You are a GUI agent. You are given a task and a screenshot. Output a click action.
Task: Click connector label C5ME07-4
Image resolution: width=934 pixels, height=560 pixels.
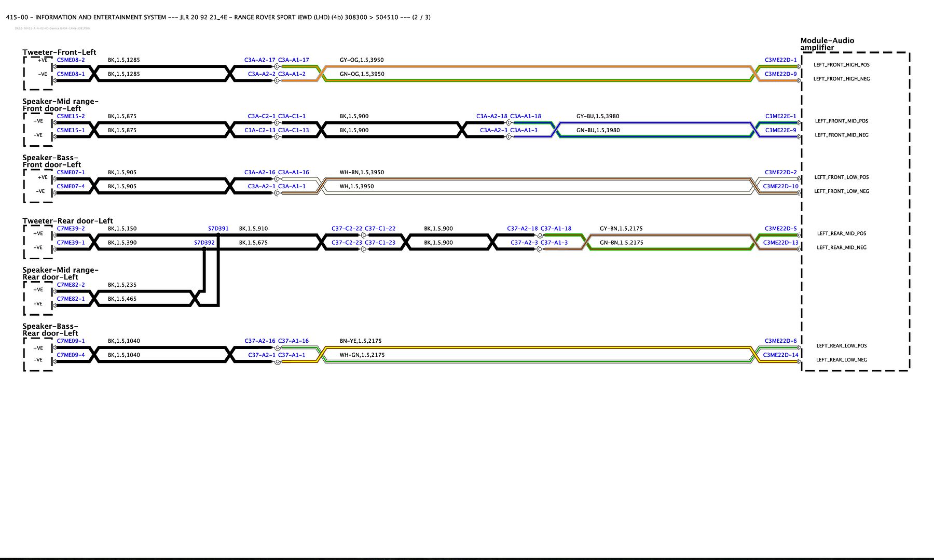click(71, 186)
